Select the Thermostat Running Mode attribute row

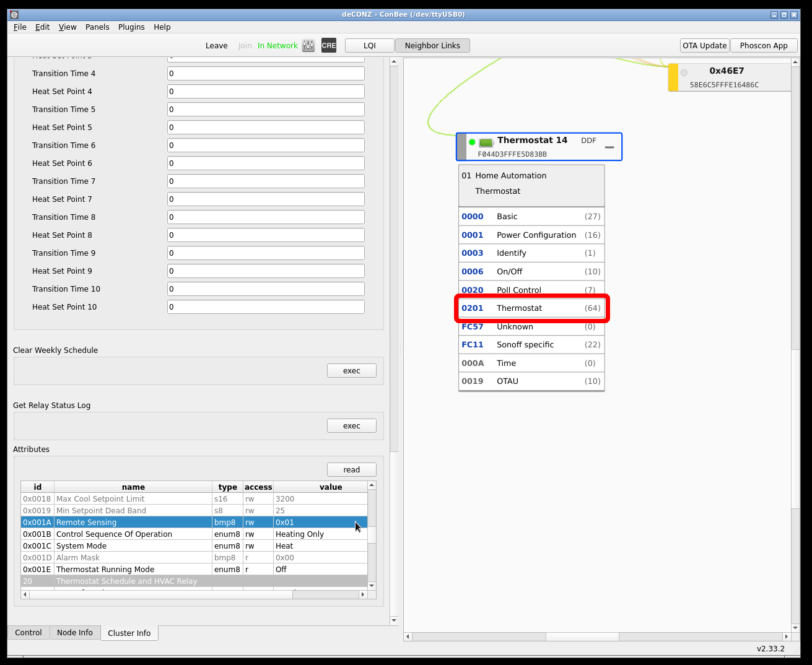(x=194, y=569)
